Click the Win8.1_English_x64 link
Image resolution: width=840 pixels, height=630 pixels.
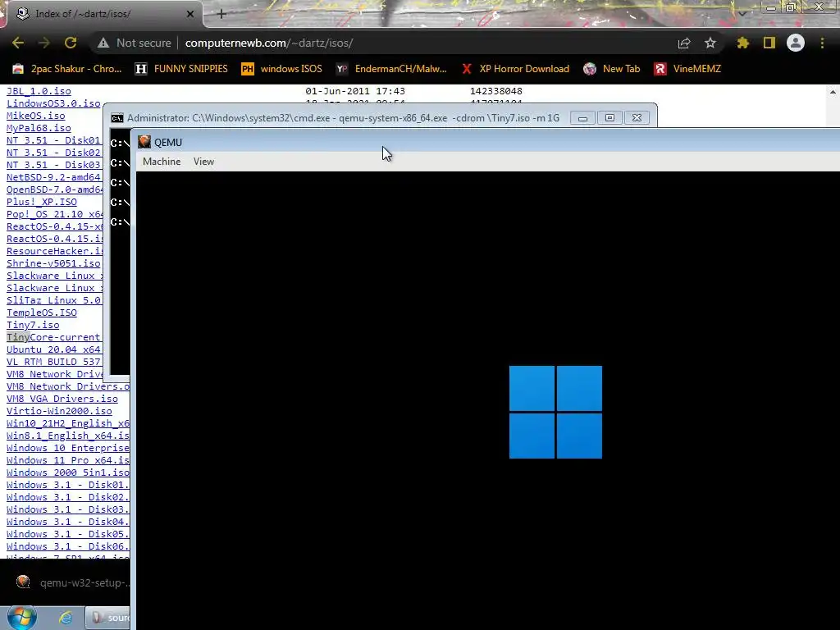[x=67, y=436]
